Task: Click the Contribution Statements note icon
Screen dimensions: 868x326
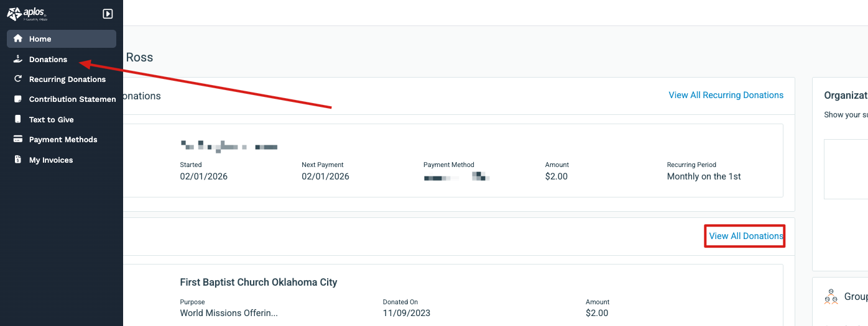Action: click(18, 99)
